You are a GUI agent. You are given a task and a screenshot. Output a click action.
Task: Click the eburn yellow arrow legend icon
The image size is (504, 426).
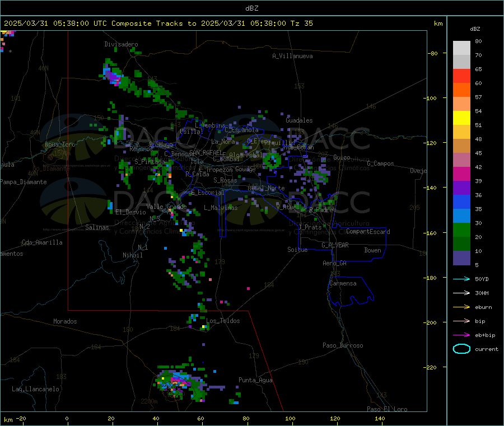(x=461, y=307)
